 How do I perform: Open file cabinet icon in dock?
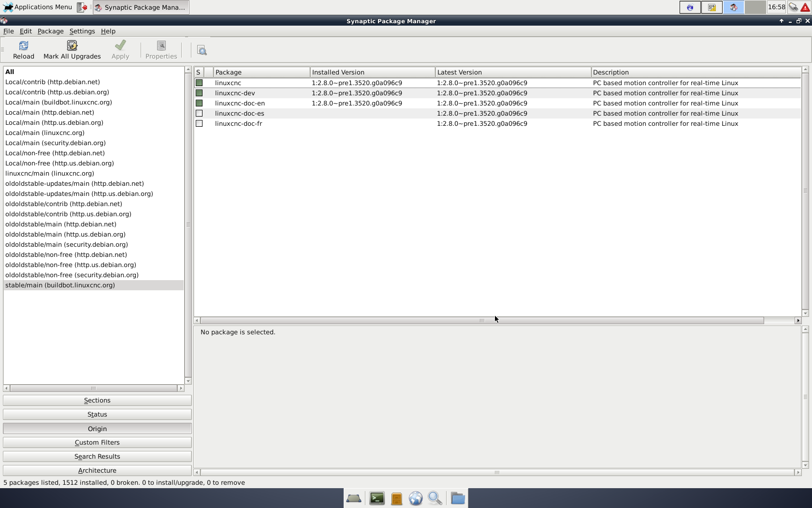(397, 498)
